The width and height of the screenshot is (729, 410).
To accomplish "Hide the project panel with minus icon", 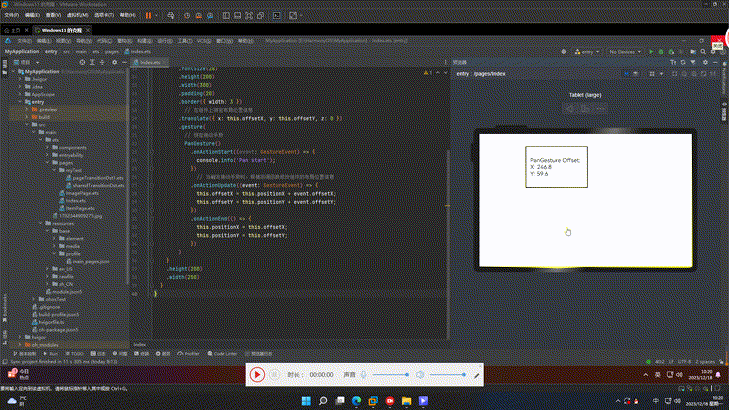I will [124, 62].
